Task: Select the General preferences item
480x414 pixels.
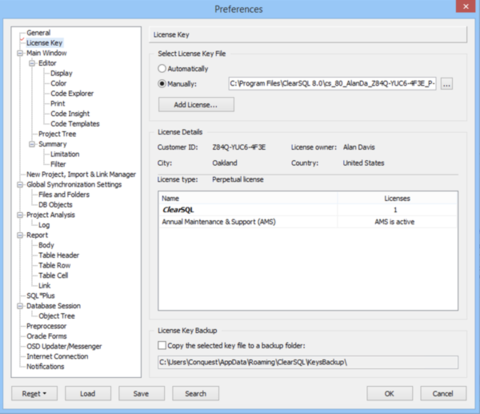Action: (38, 33)
